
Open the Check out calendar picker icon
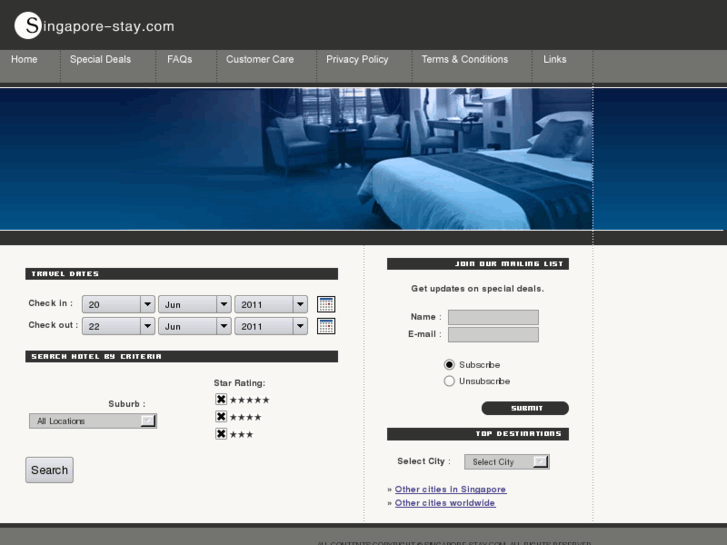[326, 326]
